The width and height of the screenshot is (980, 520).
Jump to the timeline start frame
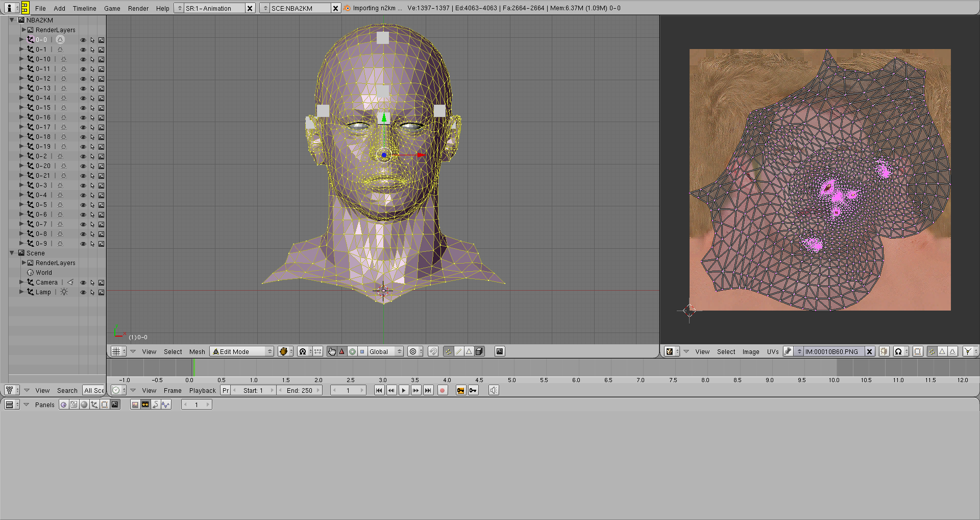tap(379, 390)
